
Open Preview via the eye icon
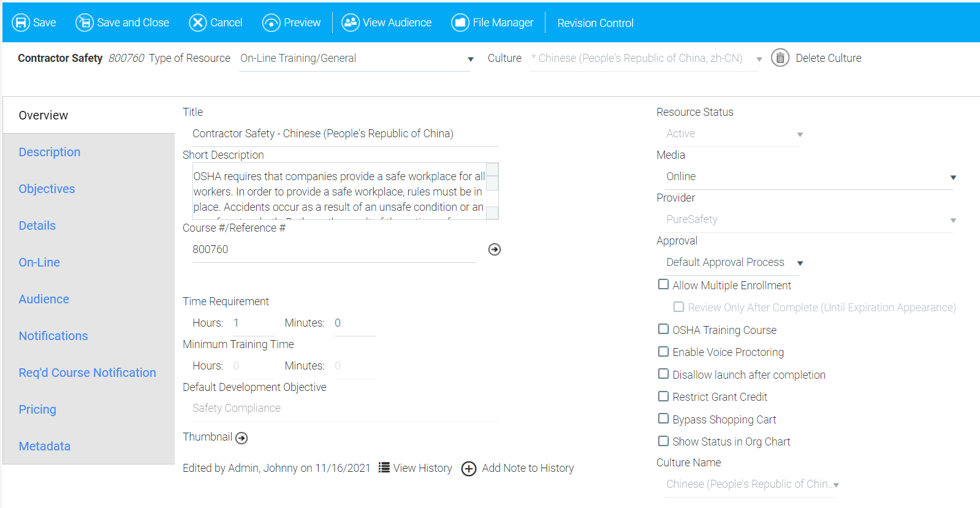click(271, 23)
